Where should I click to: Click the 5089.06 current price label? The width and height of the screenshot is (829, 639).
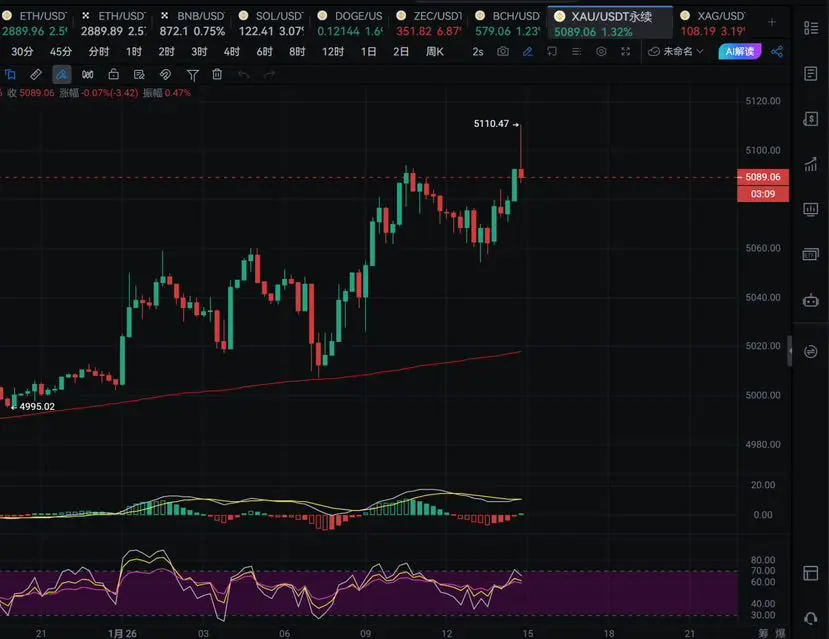point(763,177)
